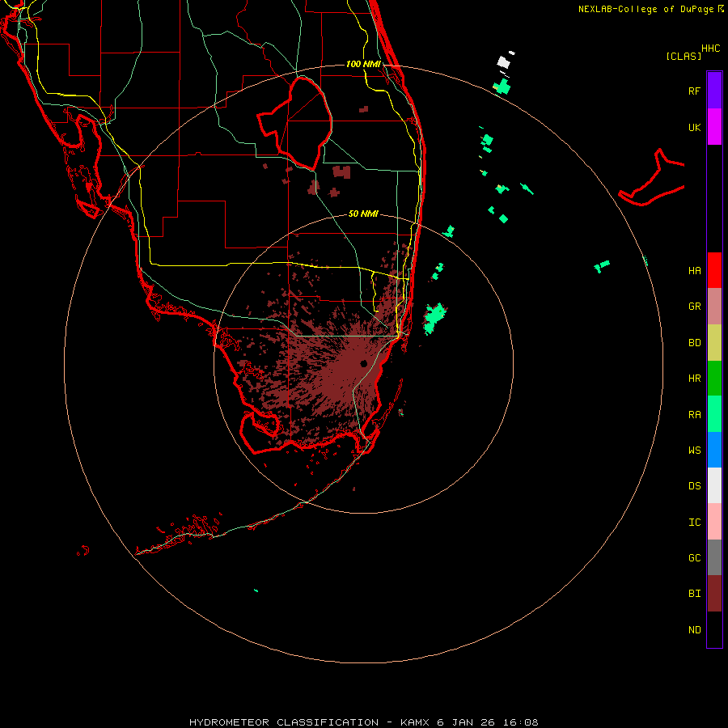Screen dimensions: 728x728
Task: Click the 'BI' legend label
Action: [694, 594]
